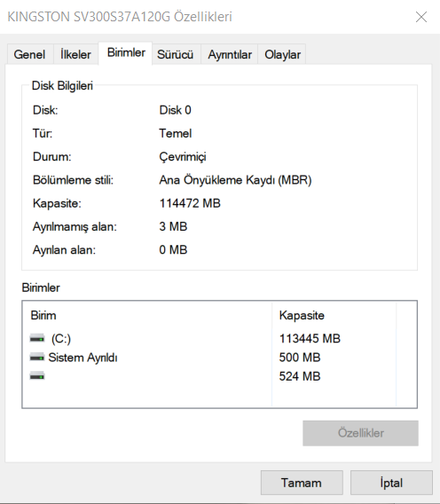Switch to the Olaylar tab
This screenshot has width=440, height=504.
tap(282, 54)
